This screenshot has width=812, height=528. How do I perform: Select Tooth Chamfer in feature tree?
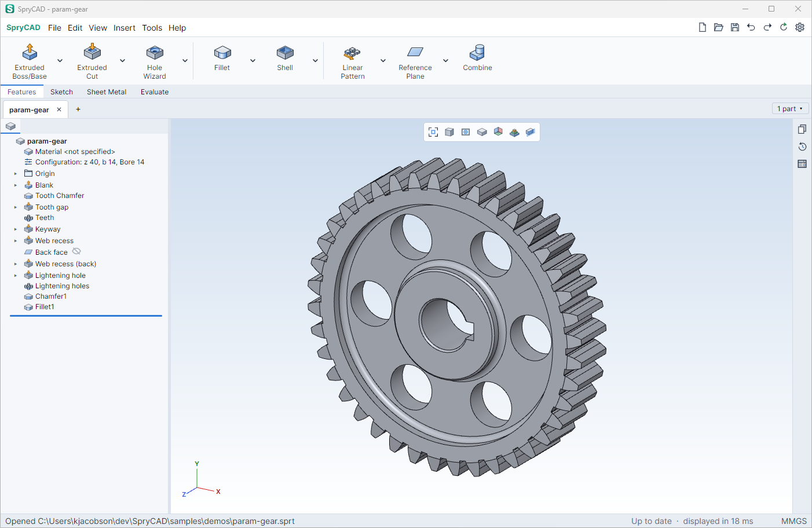click(x=60, y=196)
